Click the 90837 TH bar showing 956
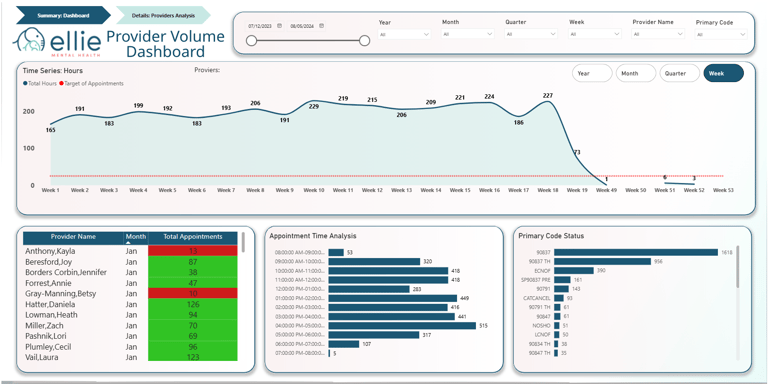This screenshot has height=384, width=768. (x=602, y=262)
